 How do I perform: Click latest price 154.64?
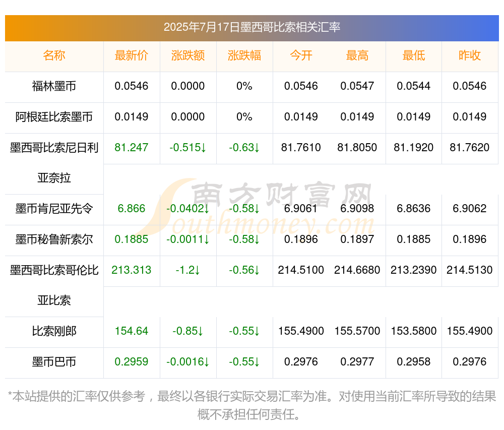pos(131,331)
